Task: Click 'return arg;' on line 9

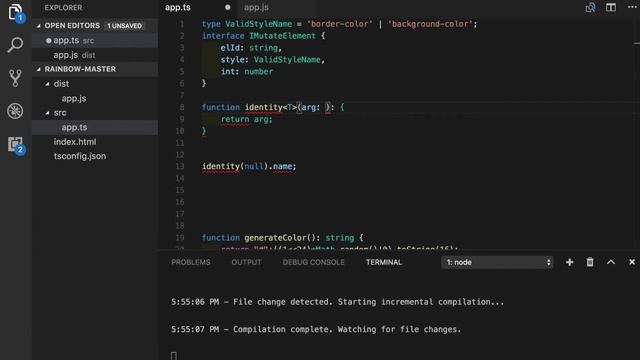Action: [x=247, y=119]
